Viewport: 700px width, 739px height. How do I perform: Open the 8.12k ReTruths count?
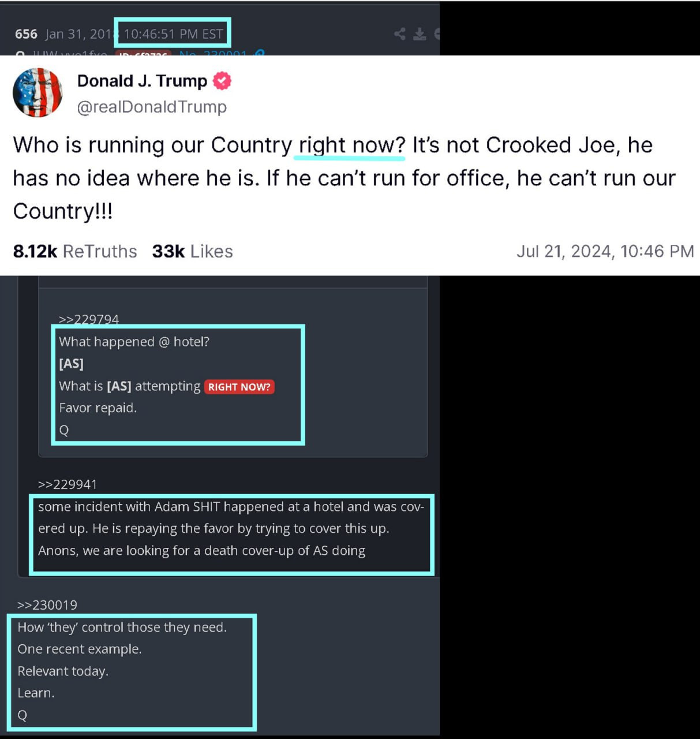[75, 251]
